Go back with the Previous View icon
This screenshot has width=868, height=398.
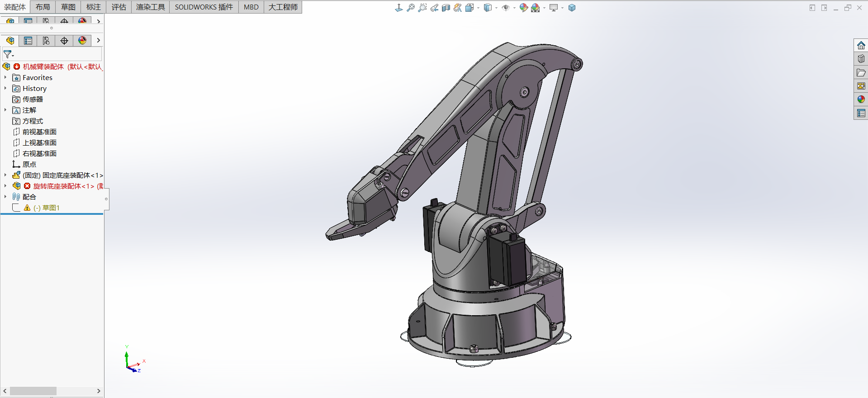pyautogui.click(x=434, y=8)
